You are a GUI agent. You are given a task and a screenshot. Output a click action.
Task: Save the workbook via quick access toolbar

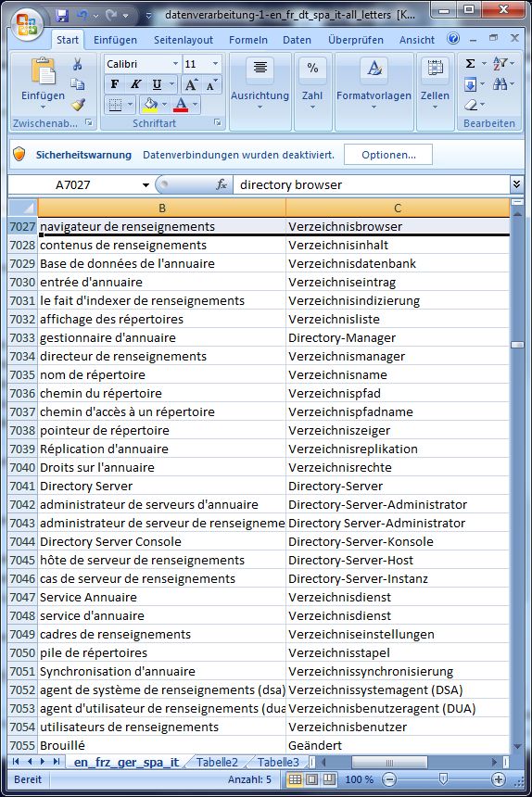pos(62,15)
